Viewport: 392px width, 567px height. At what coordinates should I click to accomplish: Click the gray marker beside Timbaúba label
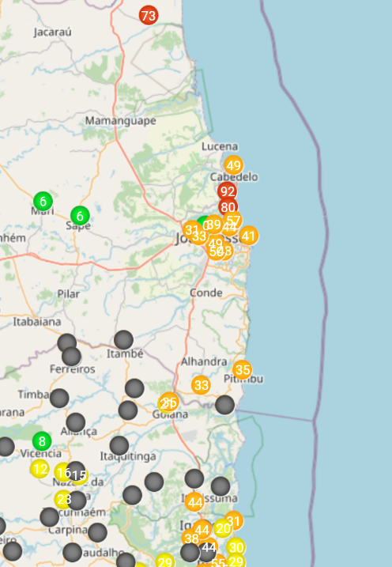(59, 399)
